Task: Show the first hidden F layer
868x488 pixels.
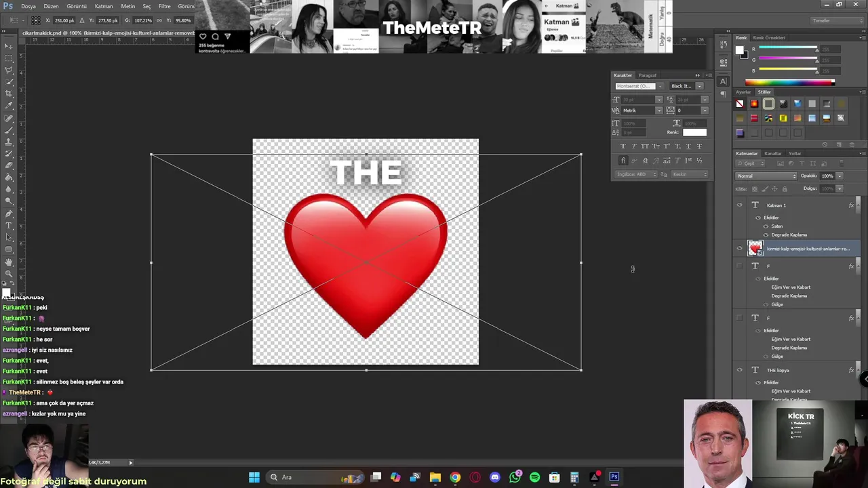Action: coord(740,266)
